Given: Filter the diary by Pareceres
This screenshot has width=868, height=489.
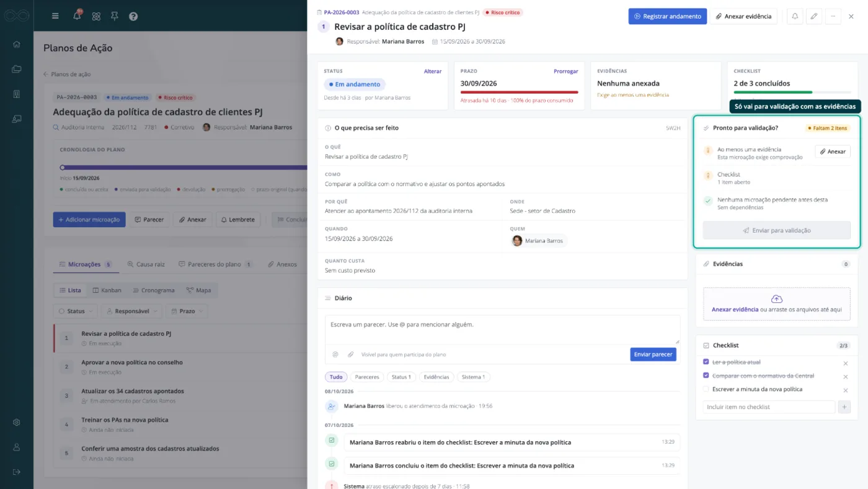Looking at the screenshot, I should pyautogui.click(x=367, y=377).
